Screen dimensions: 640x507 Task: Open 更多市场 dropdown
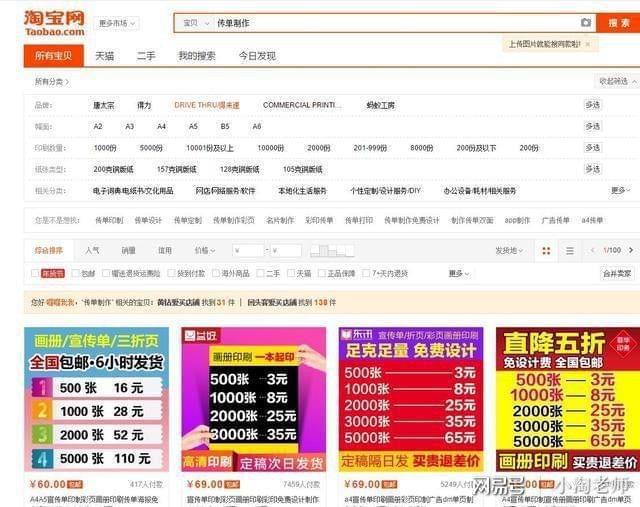117,23
